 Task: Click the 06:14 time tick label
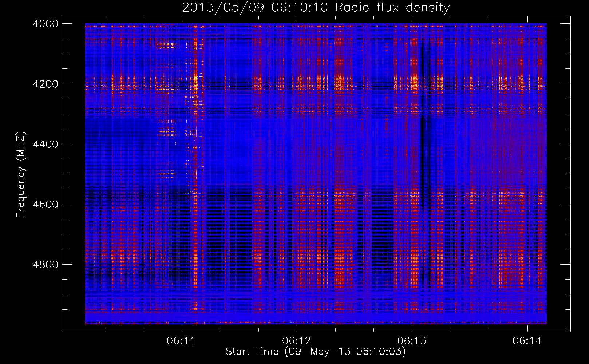527,341
